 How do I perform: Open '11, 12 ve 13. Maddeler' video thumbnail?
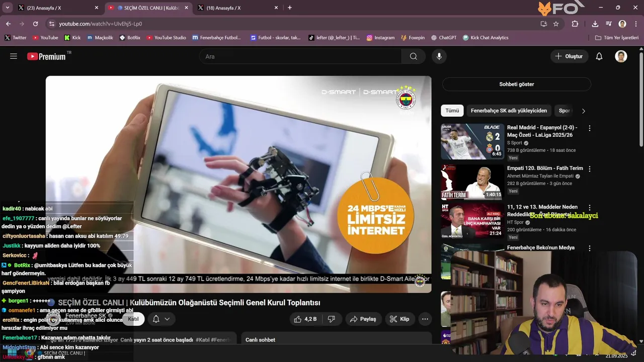[472, 220]
